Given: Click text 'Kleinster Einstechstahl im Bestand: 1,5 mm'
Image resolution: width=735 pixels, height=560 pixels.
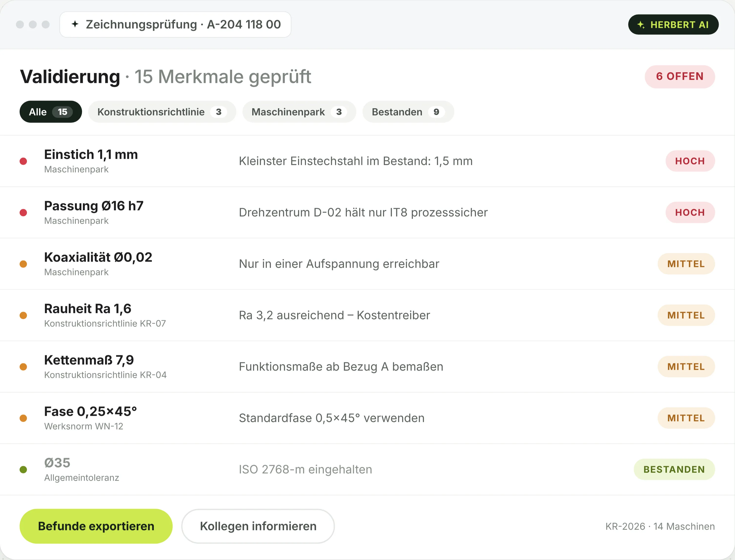Looking at the screenshot, I should (x=356, y=161).
